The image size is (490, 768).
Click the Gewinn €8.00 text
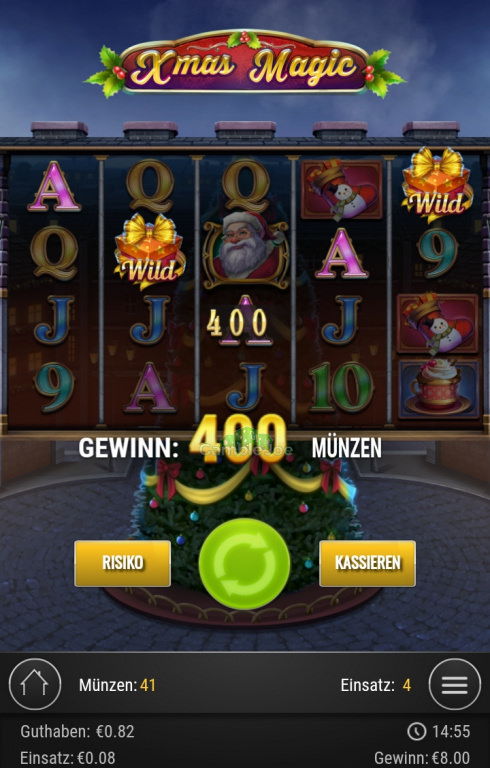pos(422,758)
